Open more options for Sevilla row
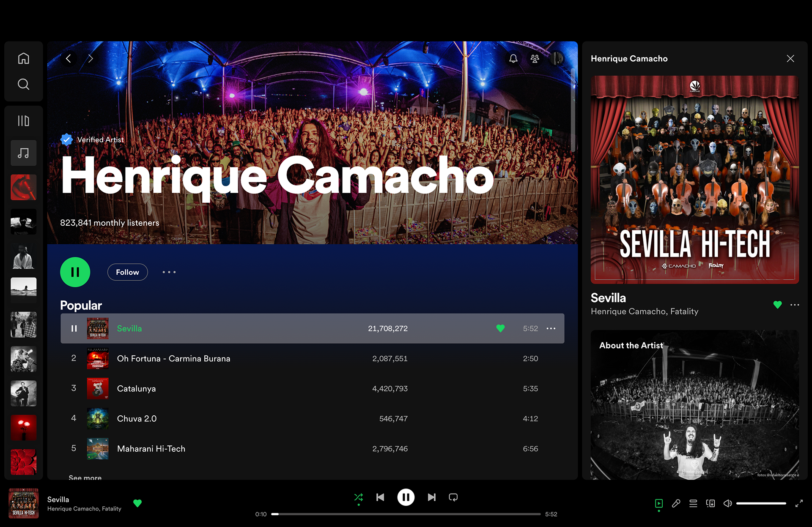 pos(551,328)
